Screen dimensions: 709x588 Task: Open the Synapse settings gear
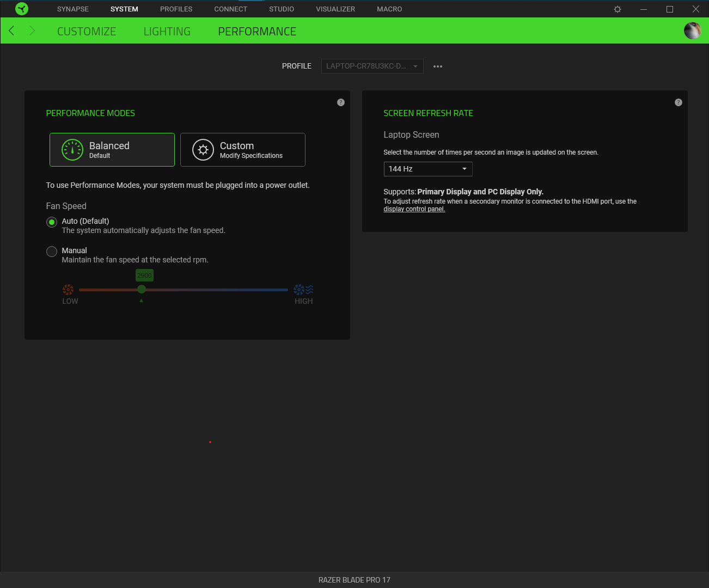tap(617, 9)
